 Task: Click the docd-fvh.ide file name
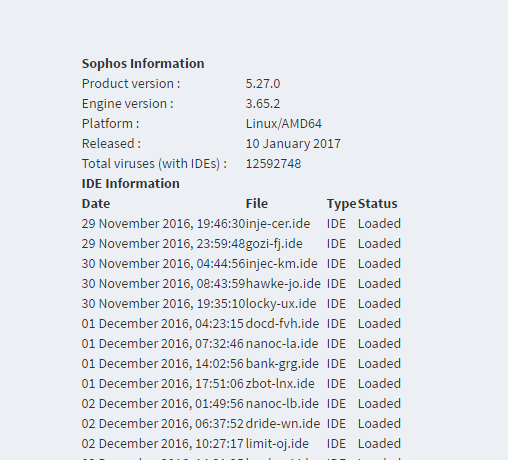pyautogui.click(x=282, y=324)
